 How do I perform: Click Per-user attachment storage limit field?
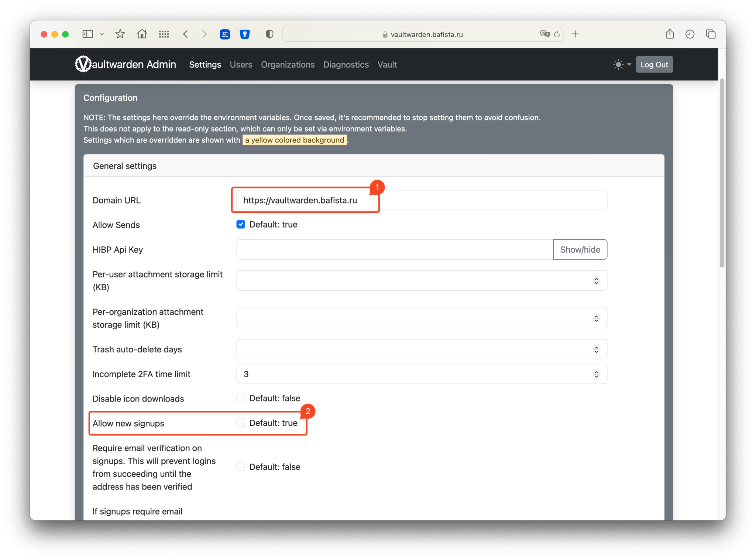coord(422,281)
